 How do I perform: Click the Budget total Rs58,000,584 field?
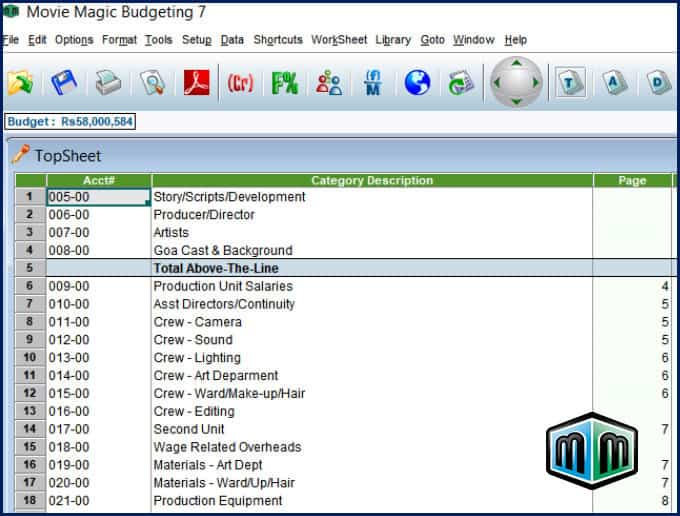(70, 122)
